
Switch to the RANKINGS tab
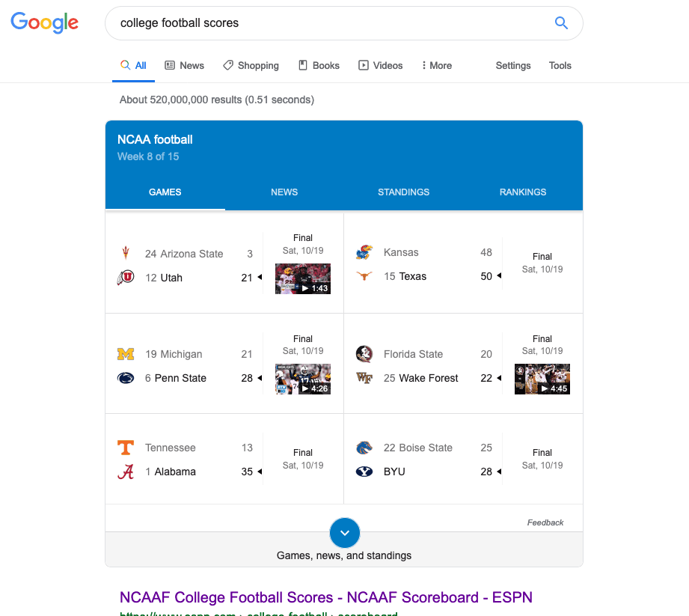point(523,192)
